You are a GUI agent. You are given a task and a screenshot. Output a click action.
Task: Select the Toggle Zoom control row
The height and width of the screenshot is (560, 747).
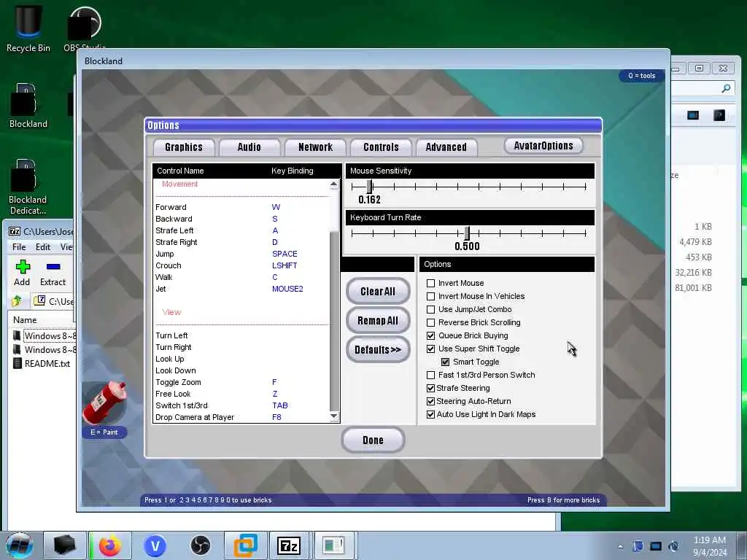(x=241, y=382)
